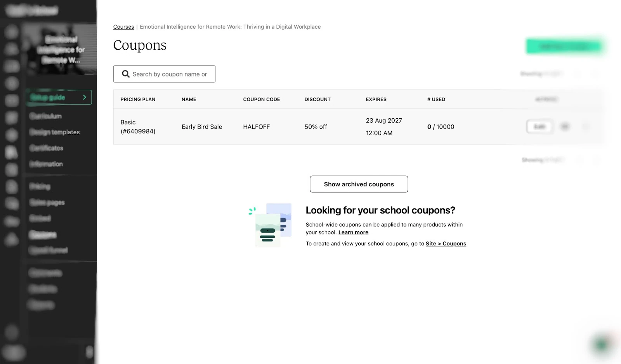
Task: Focus the 'Search by coupon name or' field
Action: (164, 74)
